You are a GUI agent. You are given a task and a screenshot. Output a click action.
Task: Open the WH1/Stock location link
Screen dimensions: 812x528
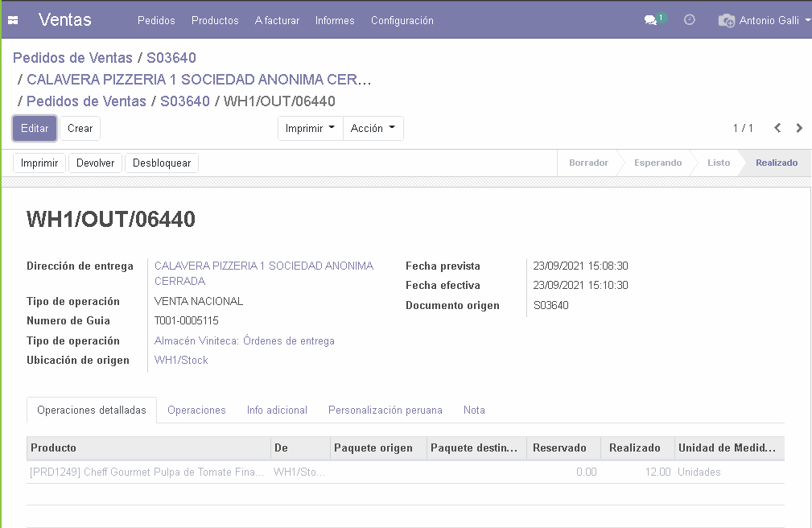pyautogui.click(x=181, y=361)
